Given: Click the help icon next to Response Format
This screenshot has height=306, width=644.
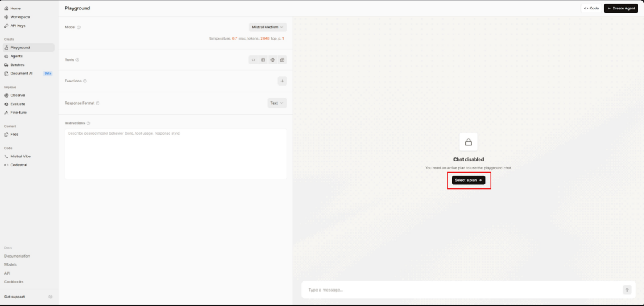Looking at the screenshot, I should point(98,103).
